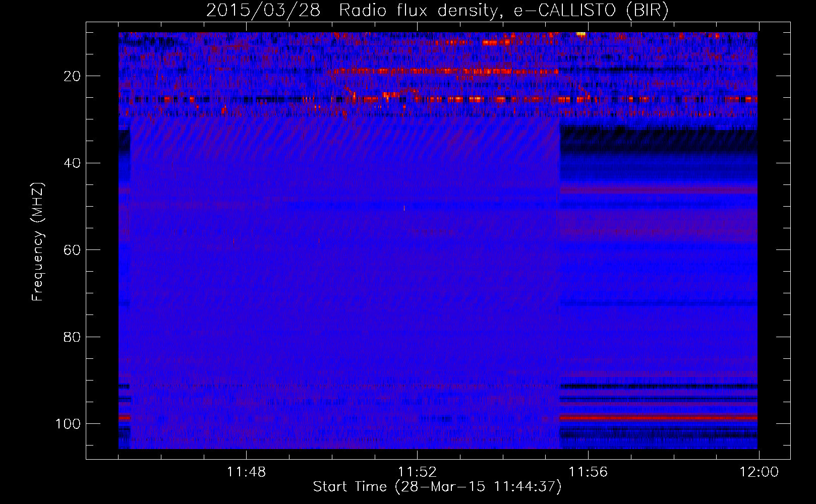Image resolution: width=816 pixels, height=504 pixels.
Task: Select the '40' frequency tick label
Action: 73,163
